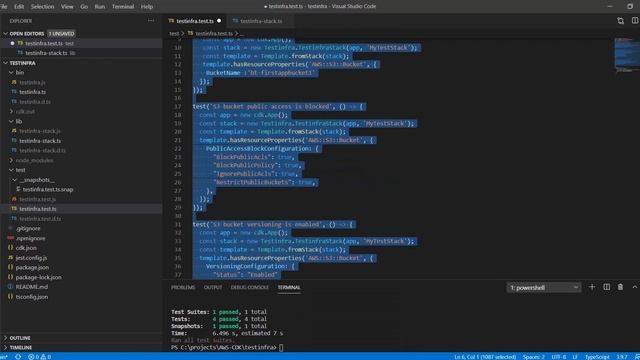Click the test breadcrumb segment

point(174,33)
